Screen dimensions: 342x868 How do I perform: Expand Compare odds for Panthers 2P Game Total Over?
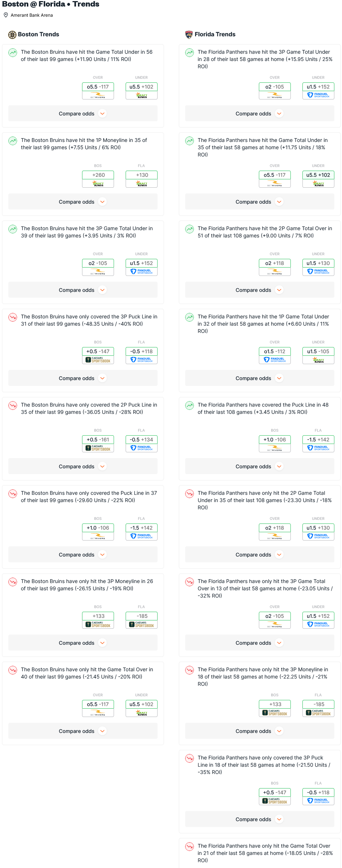(260, 290)
